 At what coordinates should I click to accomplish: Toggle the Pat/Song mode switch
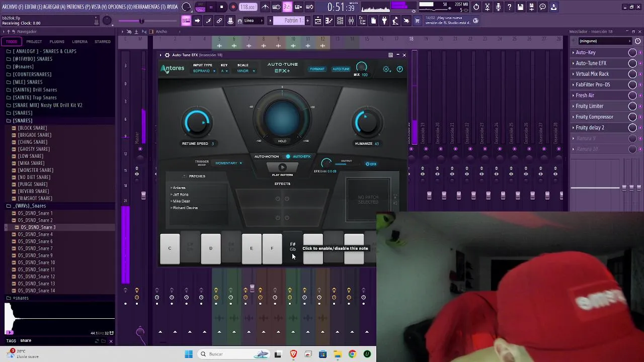200,7
